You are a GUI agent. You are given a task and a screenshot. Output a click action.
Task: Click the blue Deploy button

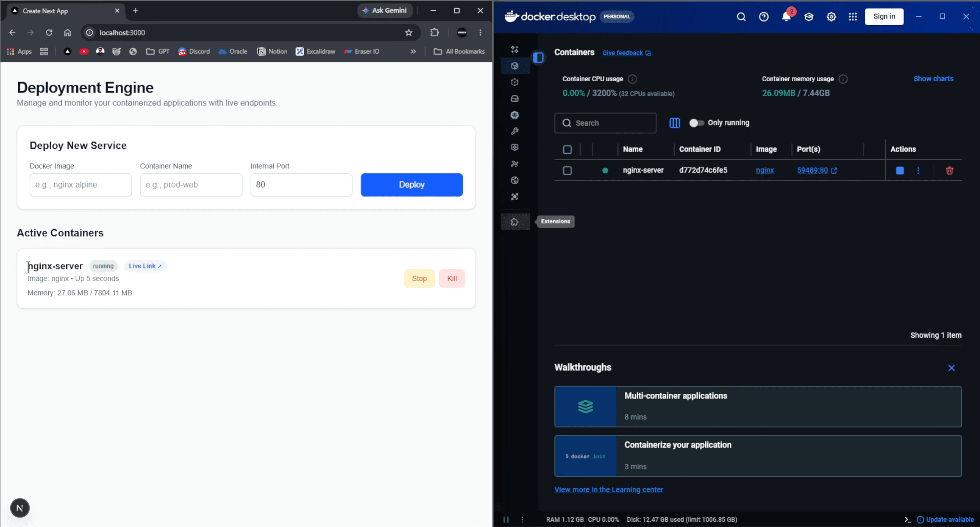click(412, 185)
